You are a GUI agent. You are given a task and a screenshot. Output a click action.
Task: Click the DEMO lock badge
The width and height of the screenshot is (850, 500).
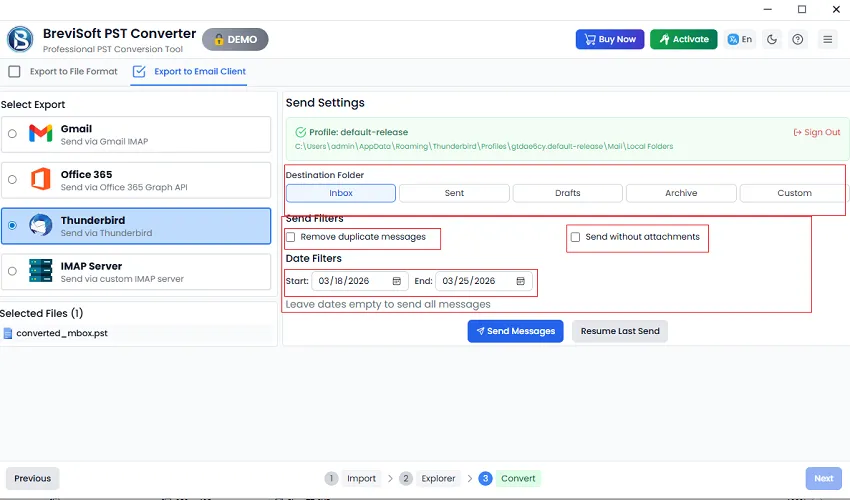tap(235, 40)
